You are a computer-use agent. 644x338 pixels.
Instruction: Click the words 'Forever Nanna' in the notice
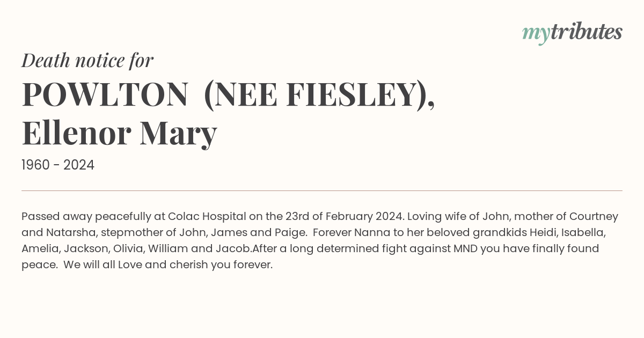coord(358,233)
